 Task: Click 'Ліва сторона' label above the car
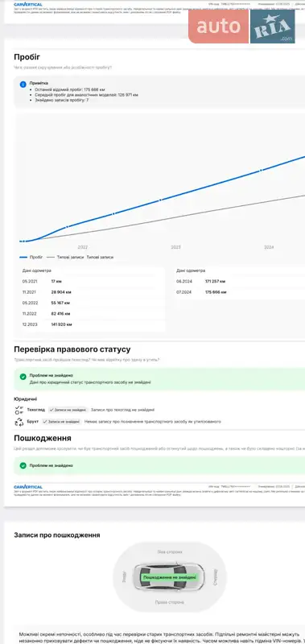(x=170, y=552)
